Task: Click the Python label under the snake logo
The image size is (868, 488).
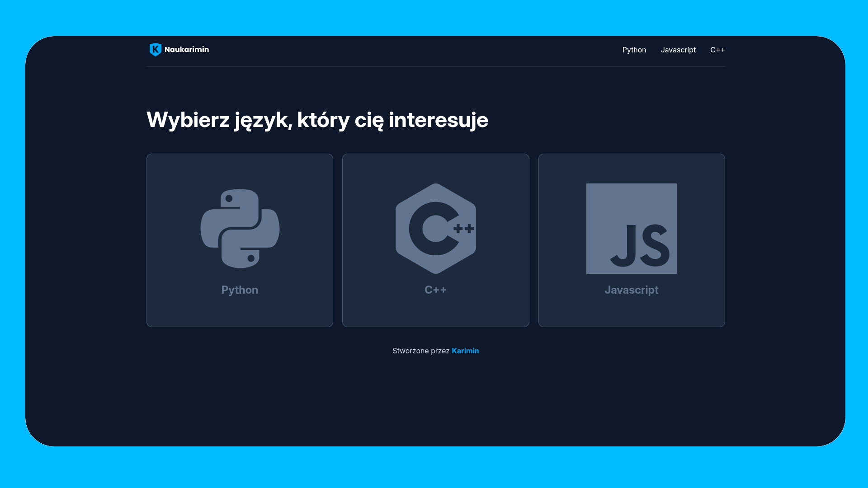Action: click(x=240, y=290)
